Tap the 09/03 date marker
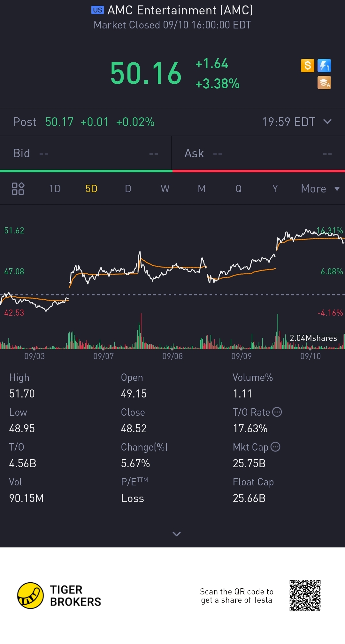 click(34, 356)
